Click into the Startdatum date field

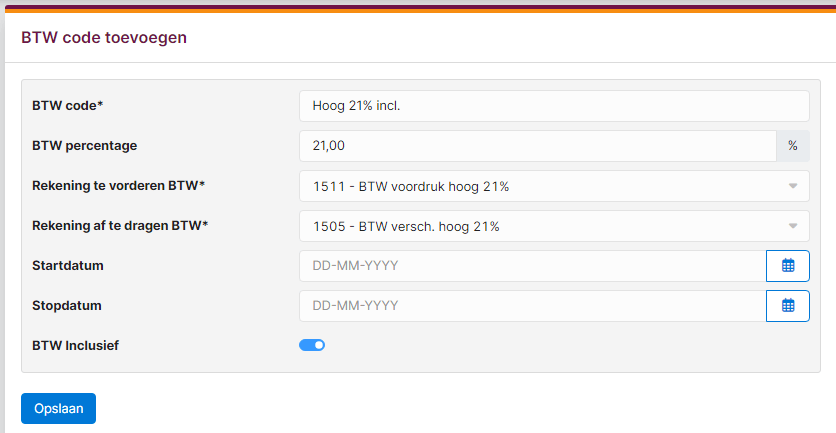[x=533, y=266]
